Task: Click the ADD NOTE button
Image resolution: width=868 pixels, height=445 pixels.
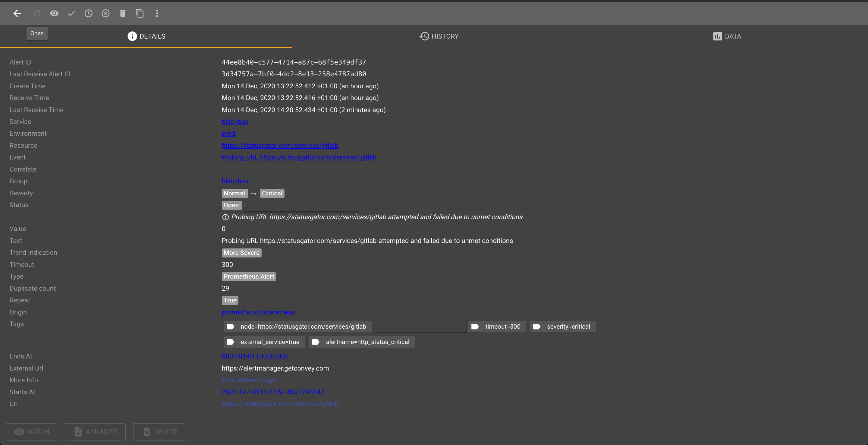Action: coord(95,432)
